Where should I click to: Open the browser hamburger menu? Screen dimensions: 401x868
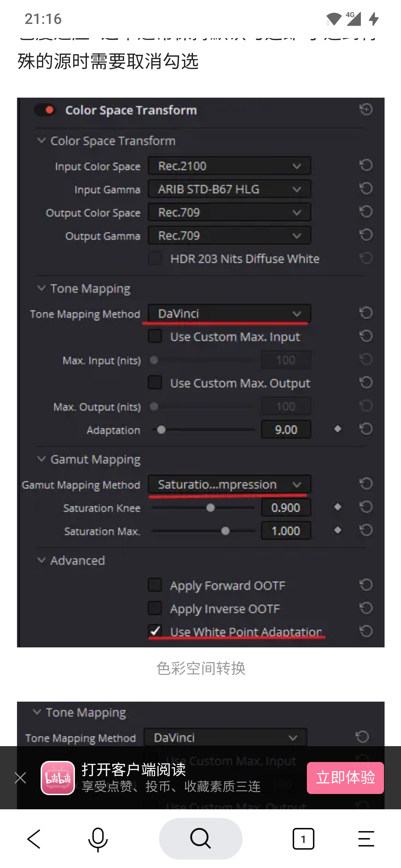pos(366,839)
